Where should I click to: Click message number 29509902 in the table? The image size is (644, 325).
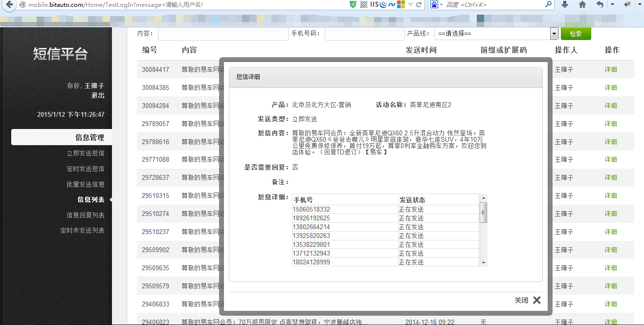155,250
